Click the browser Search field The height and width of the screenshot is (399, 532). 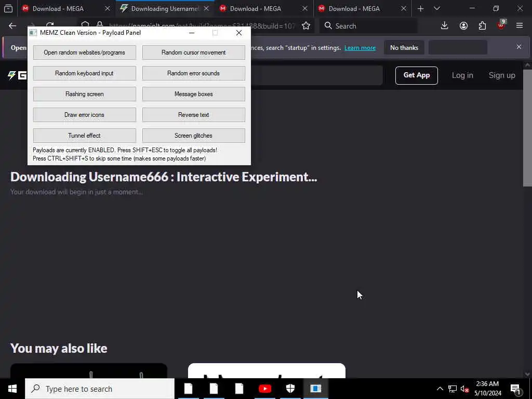(x=368, y=26)
